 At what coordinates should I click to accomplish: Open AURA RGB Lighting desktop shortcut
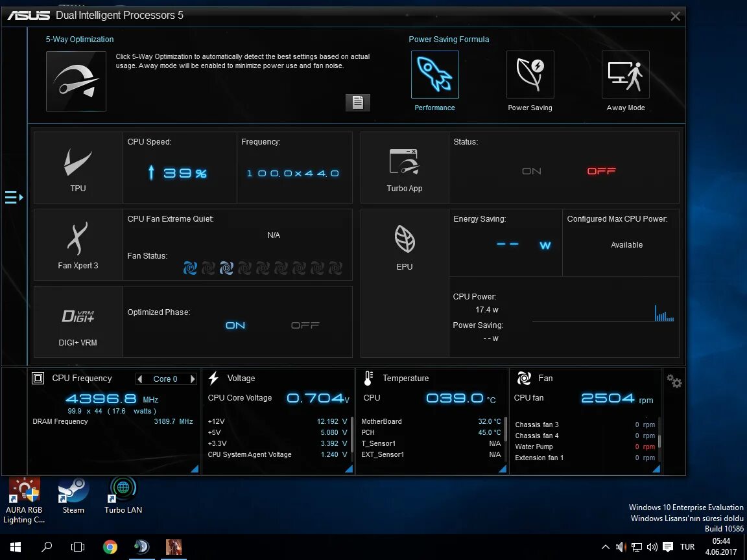24,501
